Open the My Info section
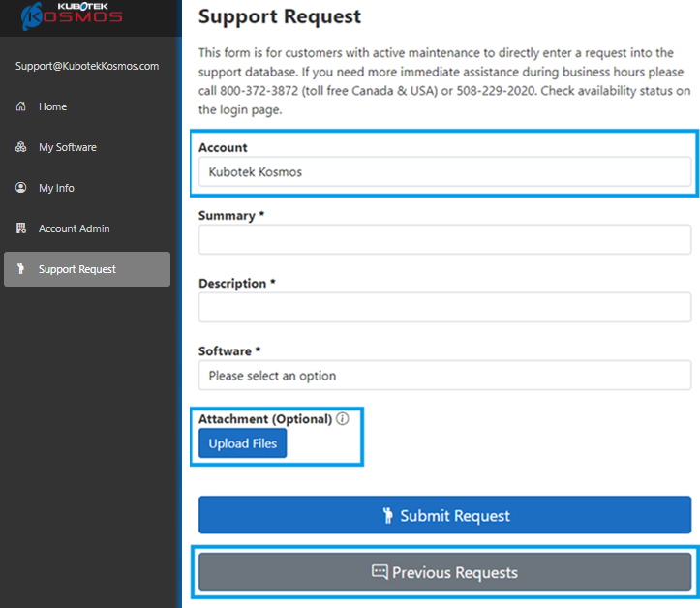This screenshot has height=608, width=700. (56, 188)
